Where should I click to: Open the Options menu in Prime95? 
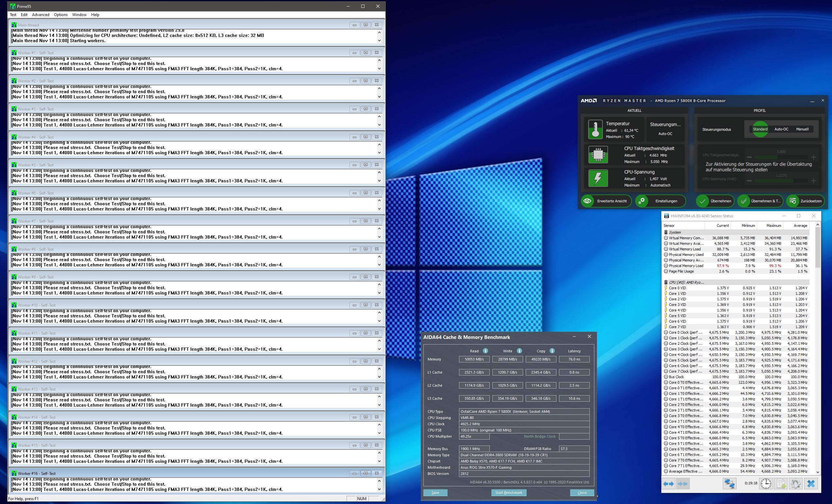click(x=61, y=15)
